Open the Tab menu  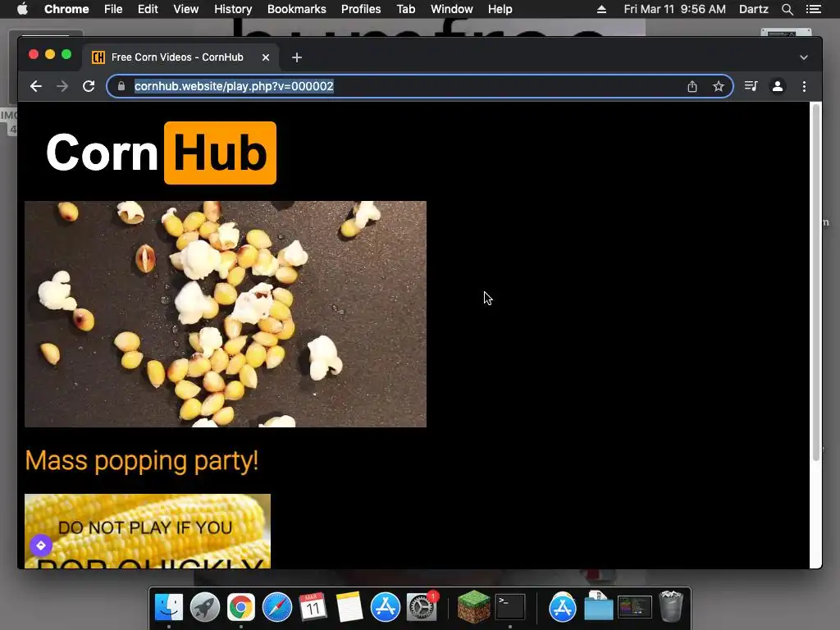point(406,9)
